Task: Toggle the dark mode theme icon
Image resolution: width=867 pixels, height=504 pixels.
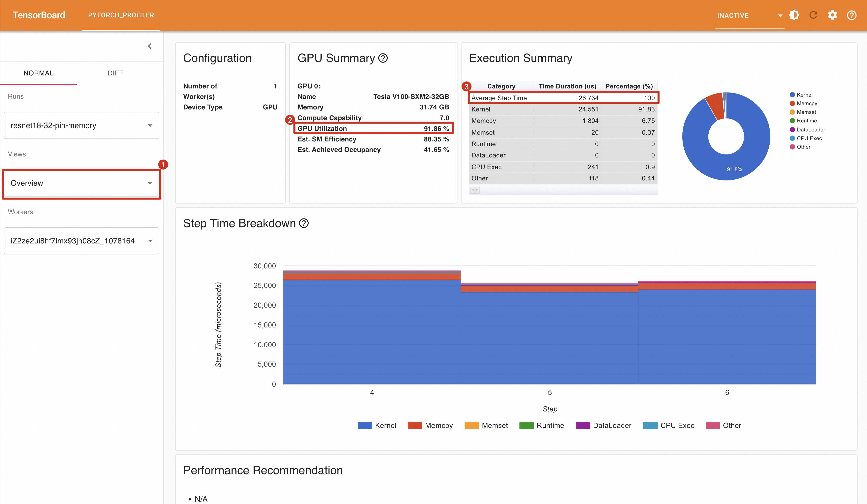Action: (x=794, y=15)
